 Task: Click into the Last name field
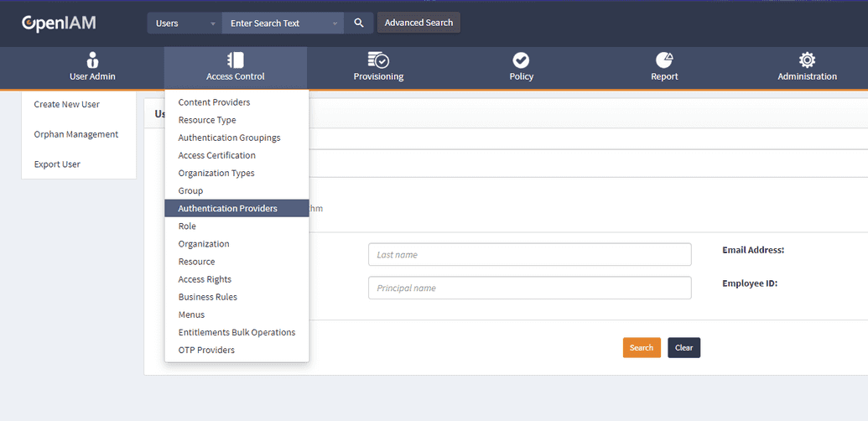529,254
